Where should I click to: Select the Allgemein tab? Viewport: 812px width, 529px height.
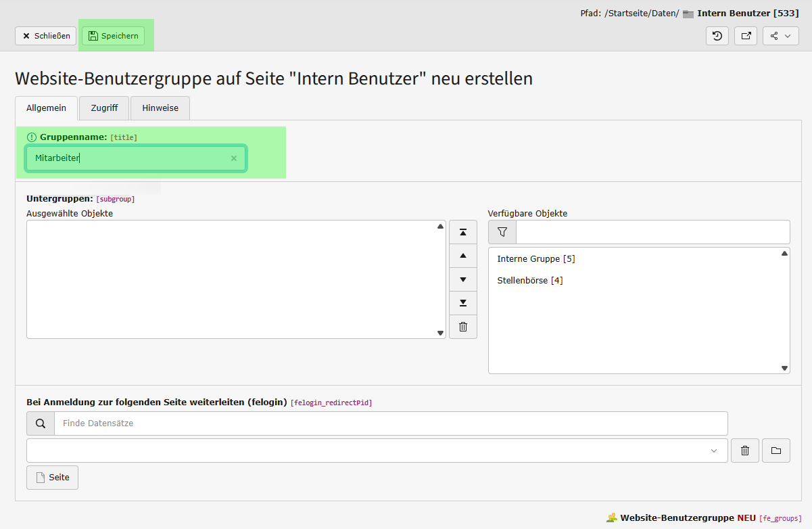(x=47, y=108)
